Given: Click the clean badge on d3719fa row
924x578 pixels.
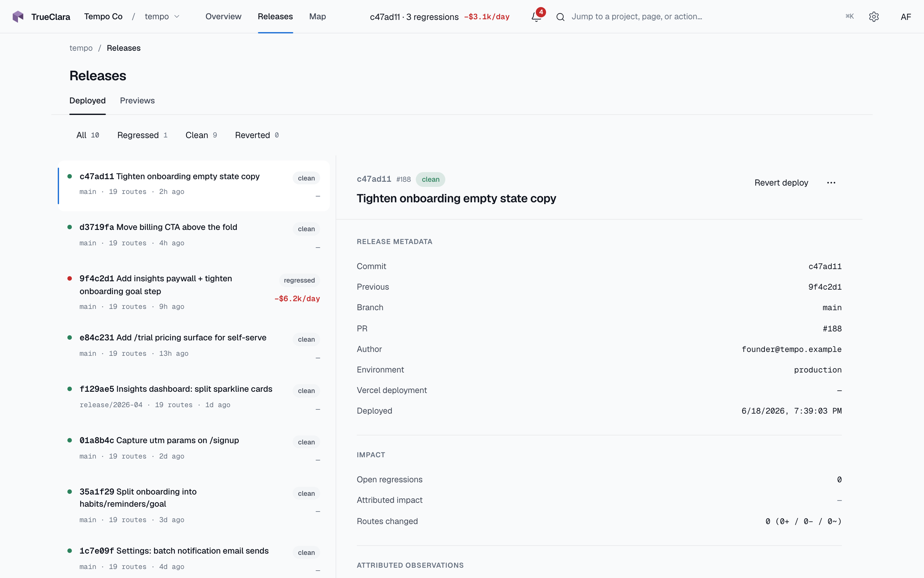Looking at the screenshot, I should click(x=306, y=229).
